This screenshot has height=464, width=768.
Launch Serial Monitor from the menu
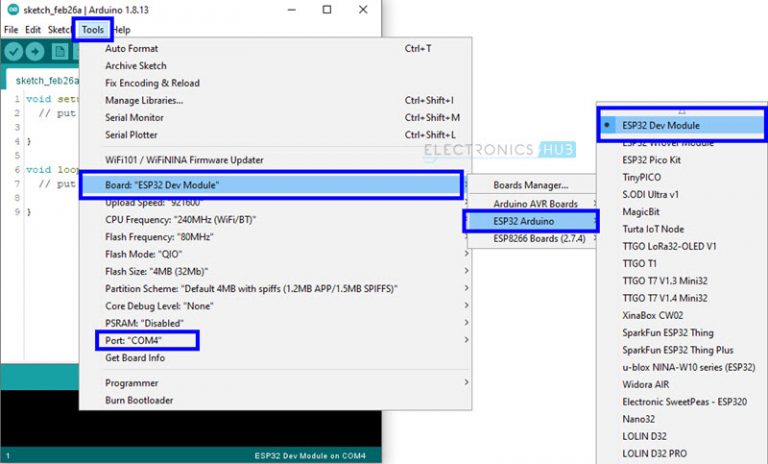pyautogui.click(x=134, y=117)
